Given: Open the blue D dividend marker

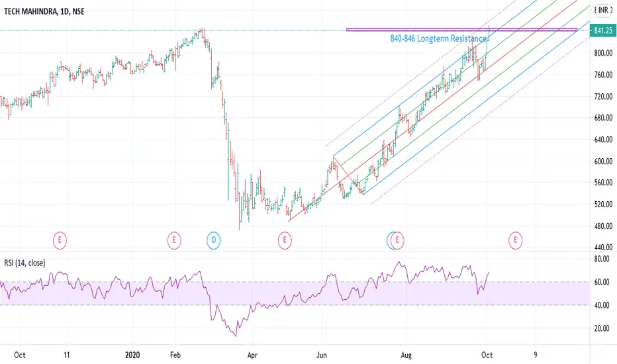Looking at the screenshot, I should [x=214, y=240].
